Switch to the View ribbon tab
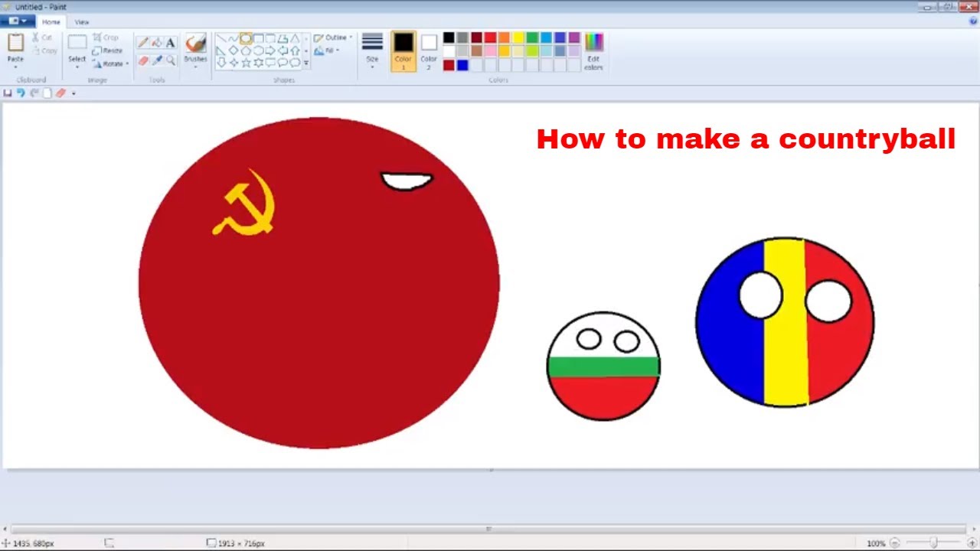980x551 pixels. pyautogui.click(x=81, y=22)
